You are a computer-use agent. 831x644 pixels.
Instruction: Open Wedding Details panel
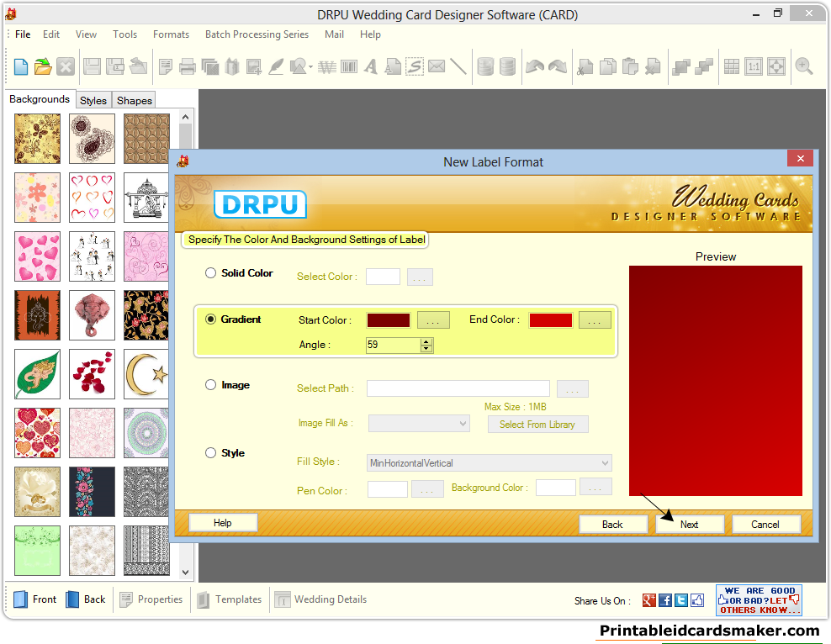point(320,599)
